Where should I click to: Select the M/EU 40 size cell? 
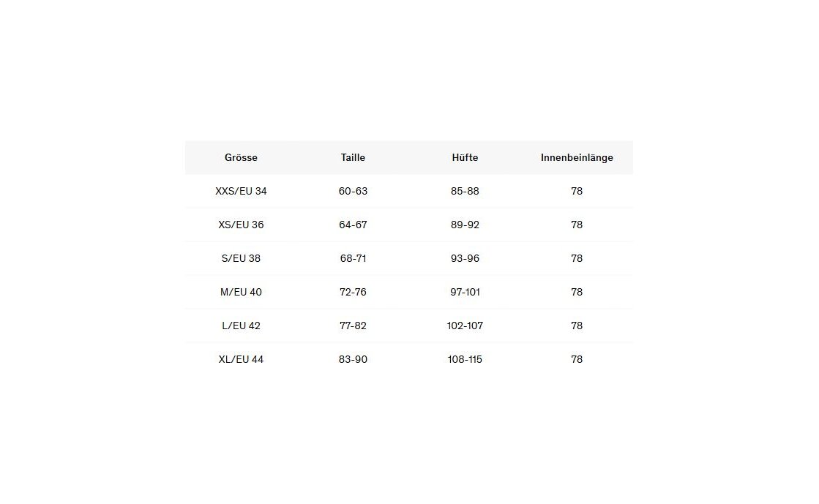(241, 292)
